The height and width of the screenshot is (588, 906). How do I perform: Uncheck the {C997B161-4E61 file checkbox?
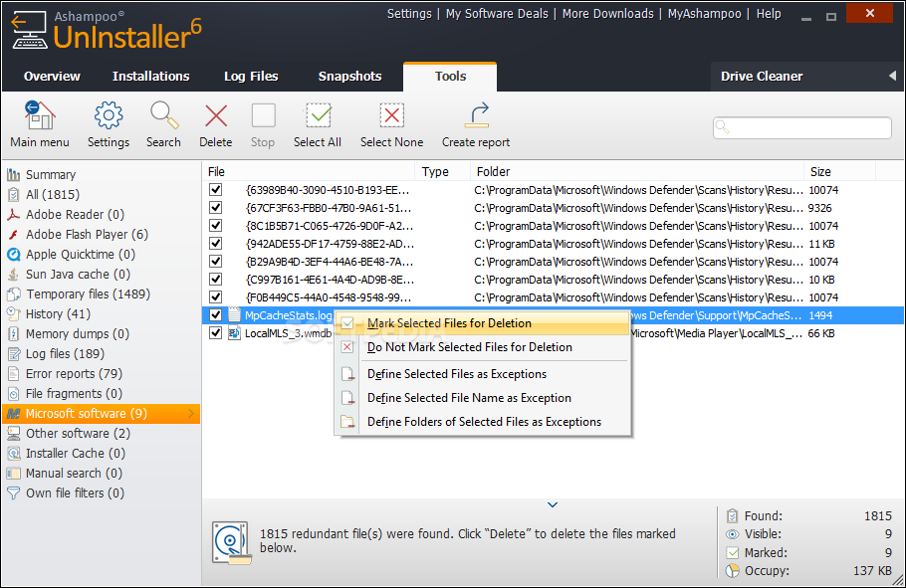point(215,280)
